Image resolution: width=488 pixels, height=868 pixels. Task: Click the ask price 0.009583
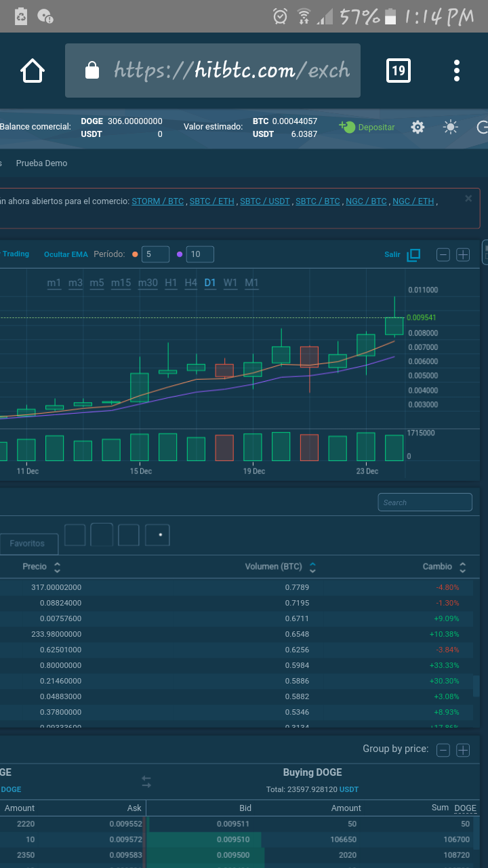125,855
